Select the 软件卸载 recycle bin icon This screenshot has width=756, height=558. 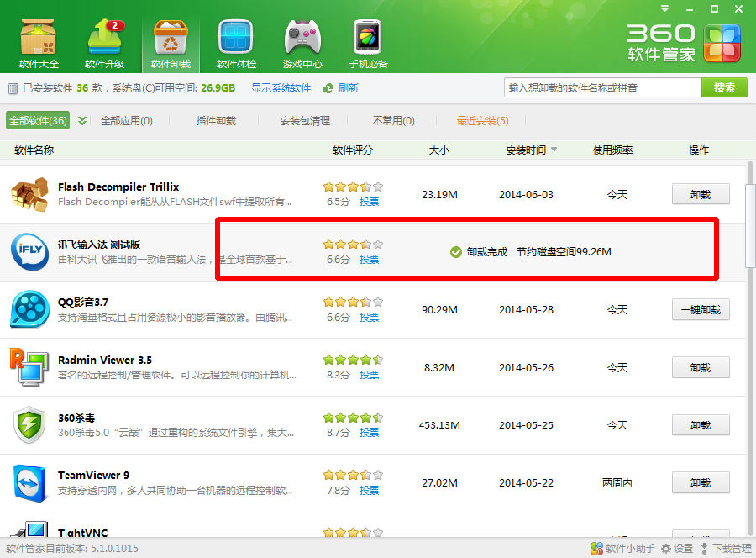tap(171, 44)
